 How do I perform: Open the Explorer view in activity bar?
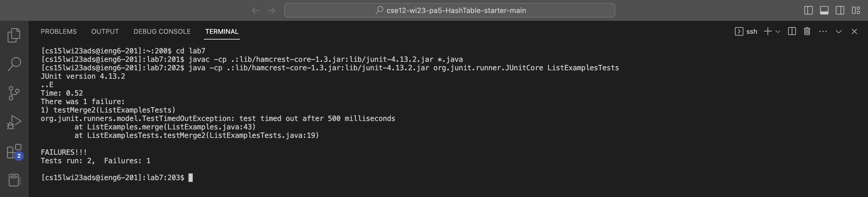[x=14, y=35]
